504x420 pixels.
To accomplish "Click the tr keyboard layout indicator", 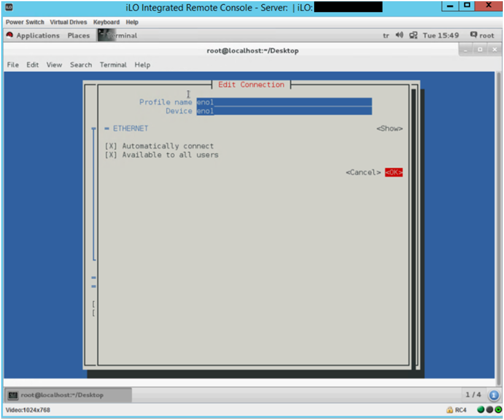I will tap(386, 36).
